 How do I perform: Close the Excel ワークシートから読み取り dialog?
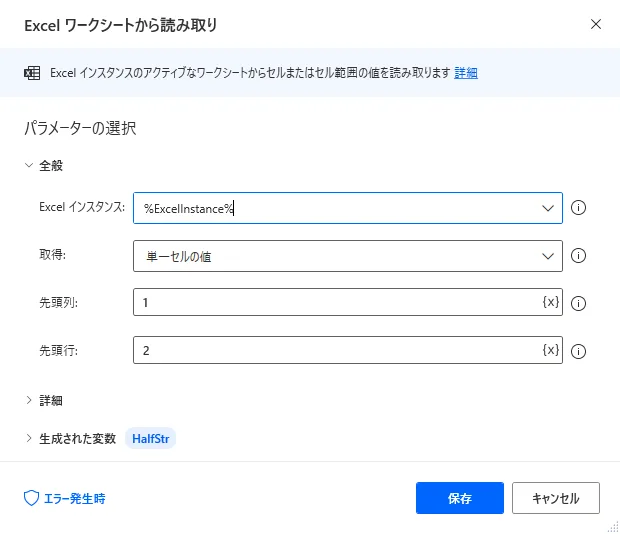point(596,24)
